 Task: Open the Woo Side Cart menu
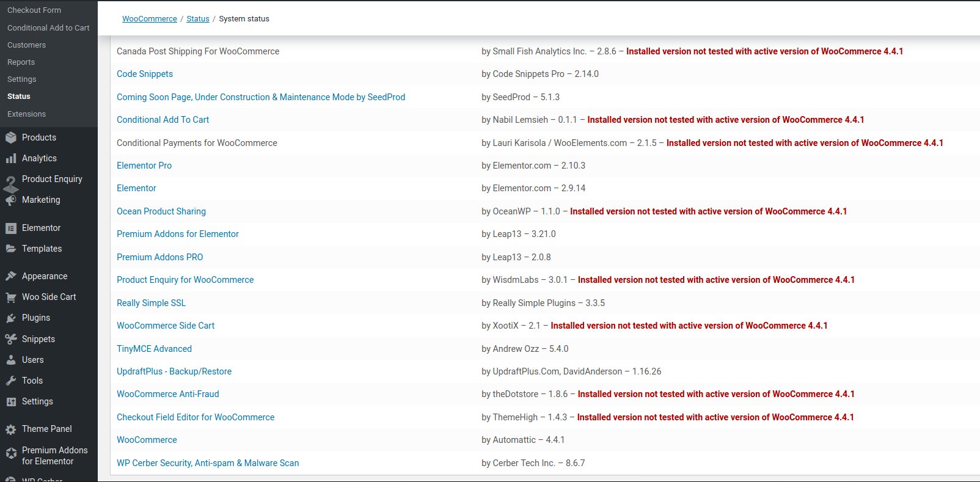coord(49,297)
